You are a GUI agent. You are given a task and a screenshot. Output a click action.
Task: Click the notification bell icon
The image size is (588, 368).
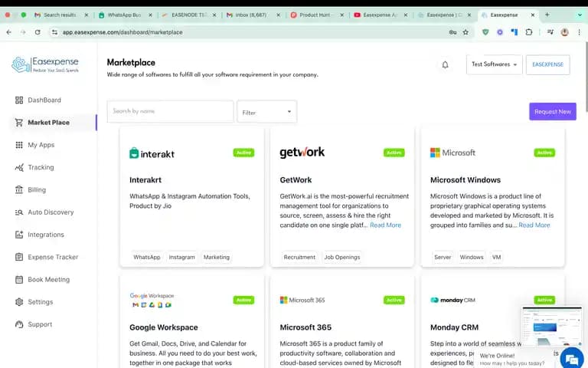(445, 64)
